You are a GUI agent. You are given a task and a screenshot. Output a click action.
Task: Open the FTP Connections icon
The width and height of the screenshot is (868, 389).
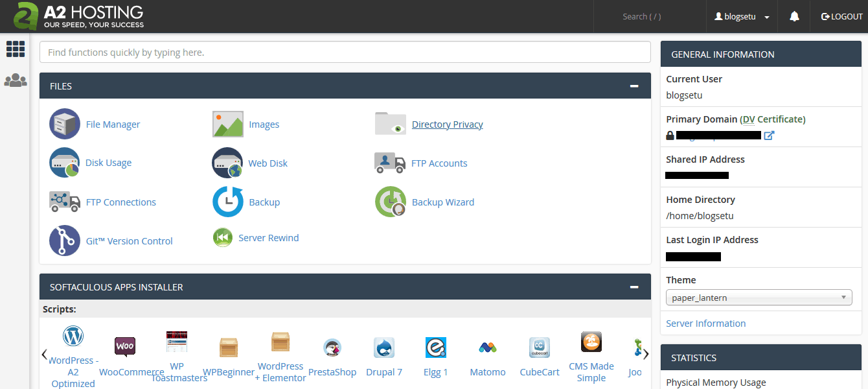(65, 202)
